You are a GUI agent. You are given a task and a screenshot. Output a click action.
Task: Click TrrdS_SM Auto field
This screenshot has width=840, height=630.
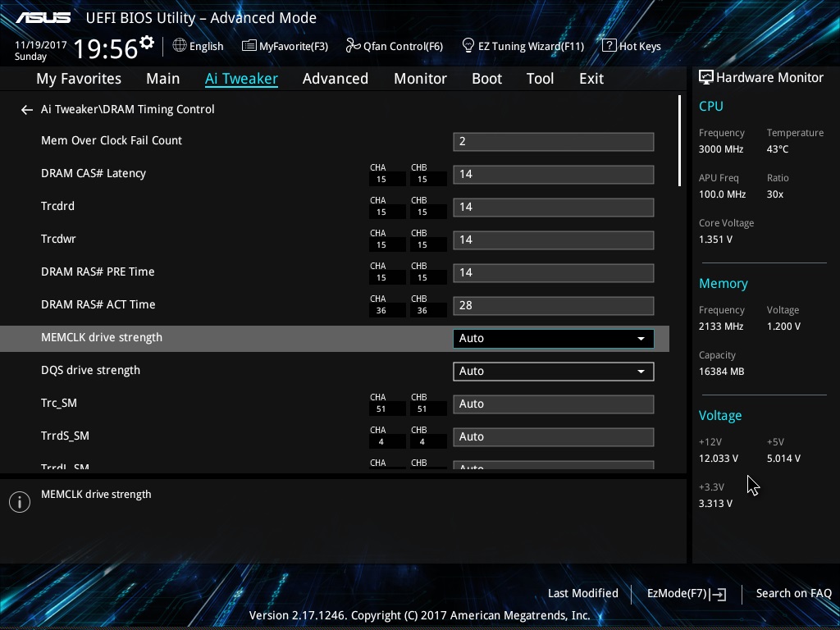pyautogui.click(x=554, y=436)
